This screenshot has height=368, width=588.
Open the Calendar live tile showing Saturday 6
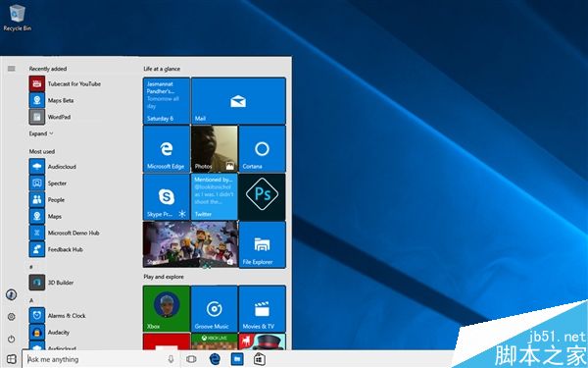pos(167,101)
